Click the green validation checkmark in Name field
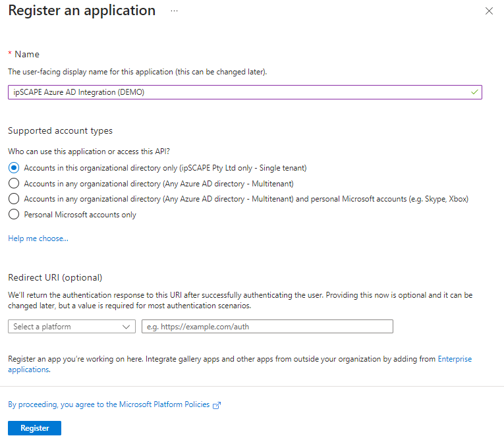Viewport: 504px width, 440px height. click(x=474, y=92)
